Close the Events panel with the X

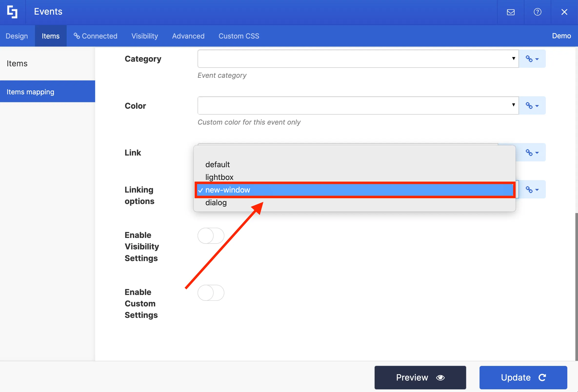[x=564, y=12]
